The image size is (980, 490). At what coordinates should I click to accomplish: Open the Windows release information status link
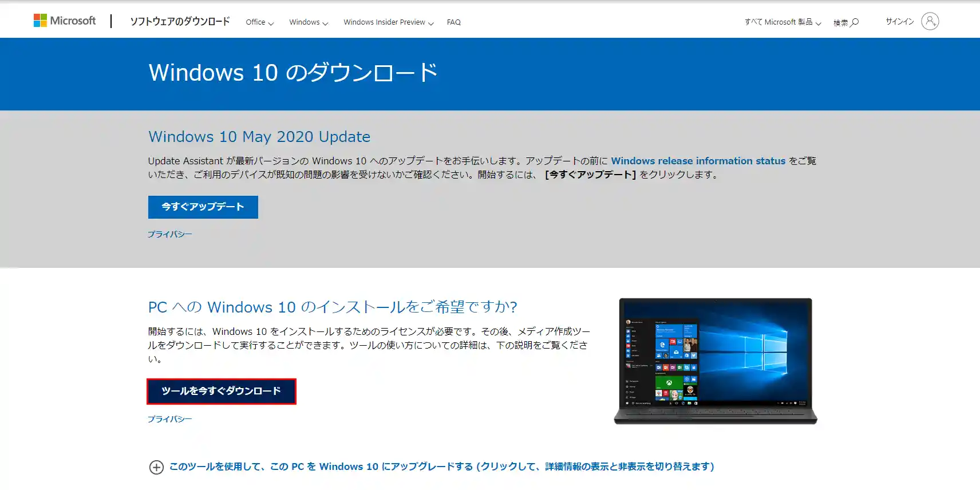[x=698, y=161]
